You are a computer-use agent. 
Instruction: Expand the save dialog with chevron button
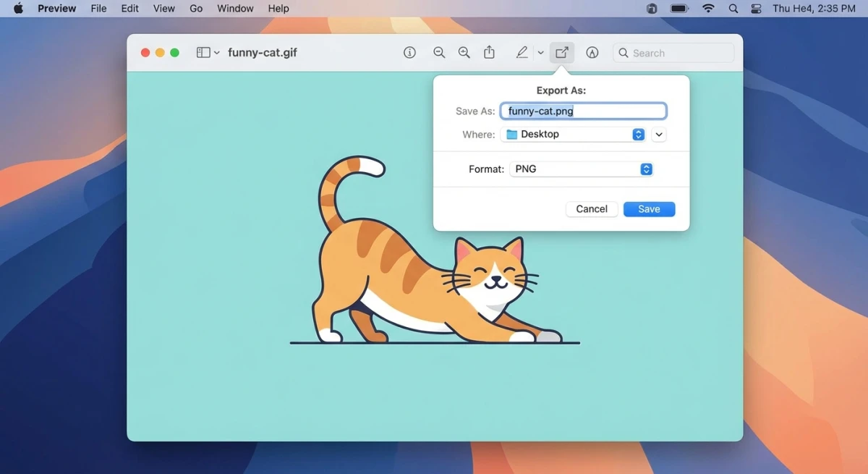pos(658,135)
